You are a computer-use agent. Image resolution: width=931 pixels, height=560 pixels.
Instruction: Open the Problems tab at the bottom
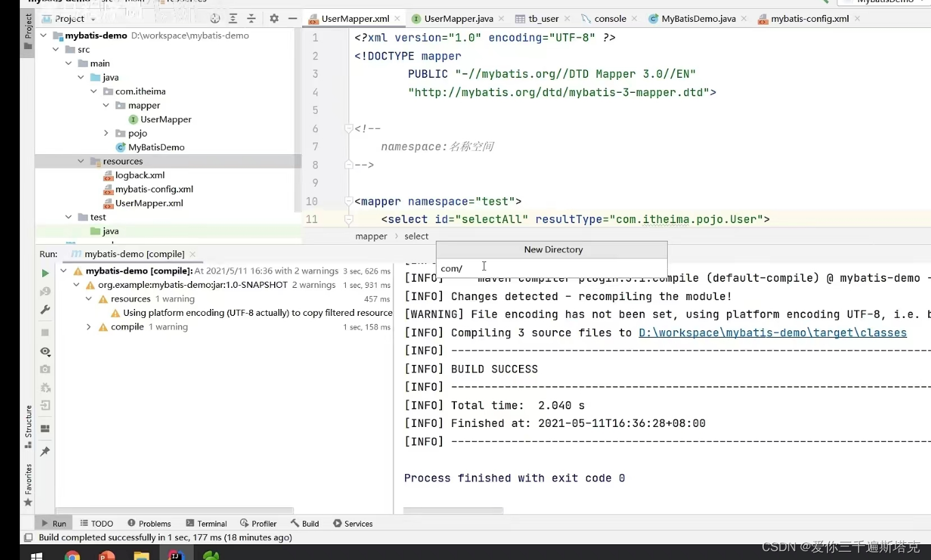[x=149, y=523]
